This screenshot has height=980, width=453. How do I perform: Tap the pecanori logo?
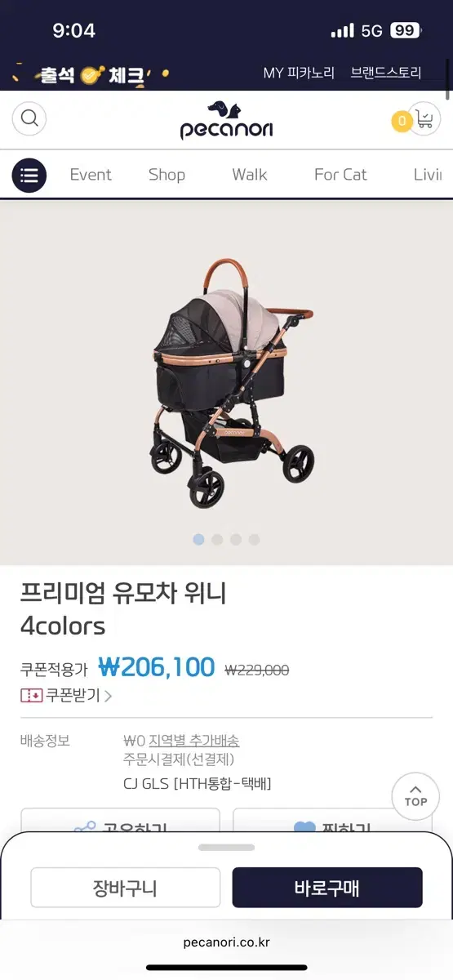(227, 120)
